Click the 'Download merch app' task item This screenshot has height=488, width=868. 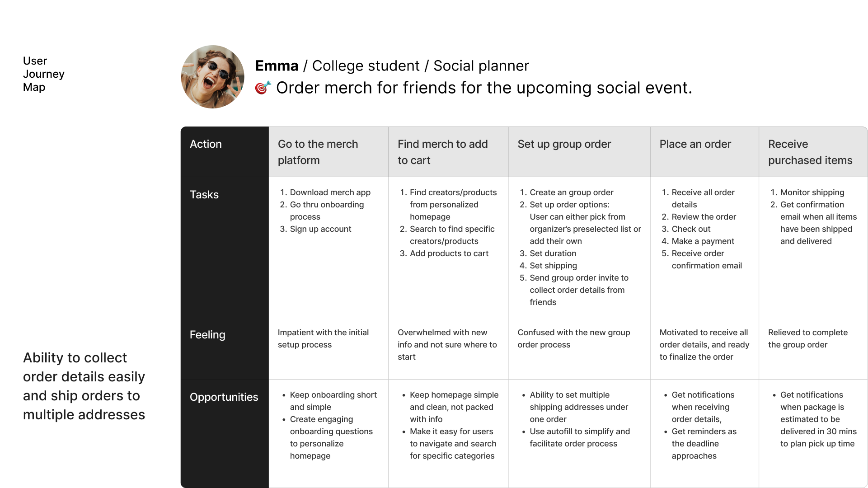[x=330, y=192]
